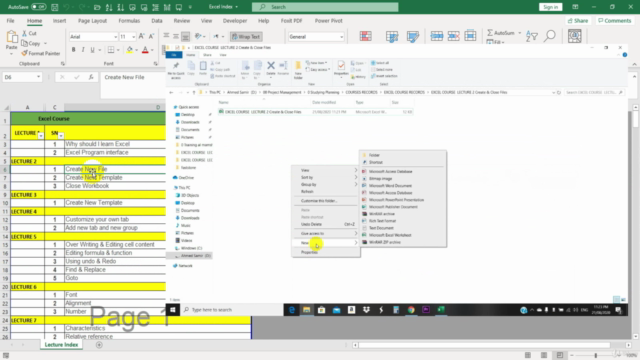This screenshot has width=640, height=360.
Task: Open the General number format dropdown
Action: tap(341, 37)
